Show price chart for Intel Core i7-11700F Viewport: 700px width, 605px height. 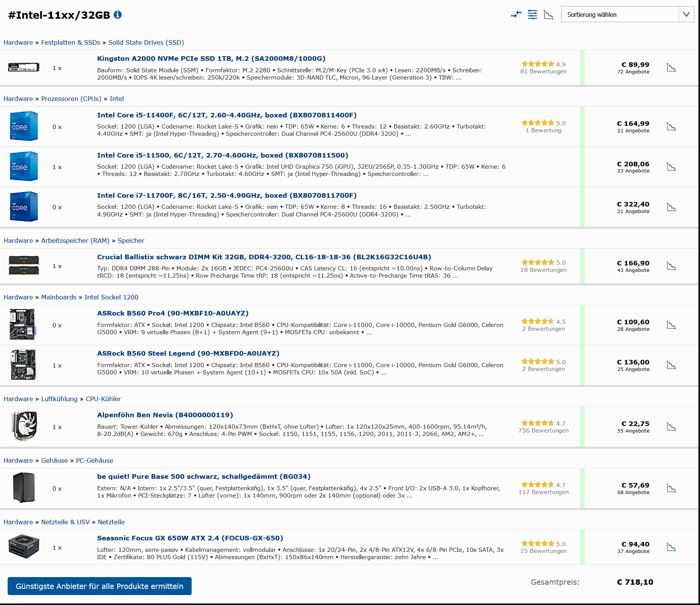click(671, 207)
